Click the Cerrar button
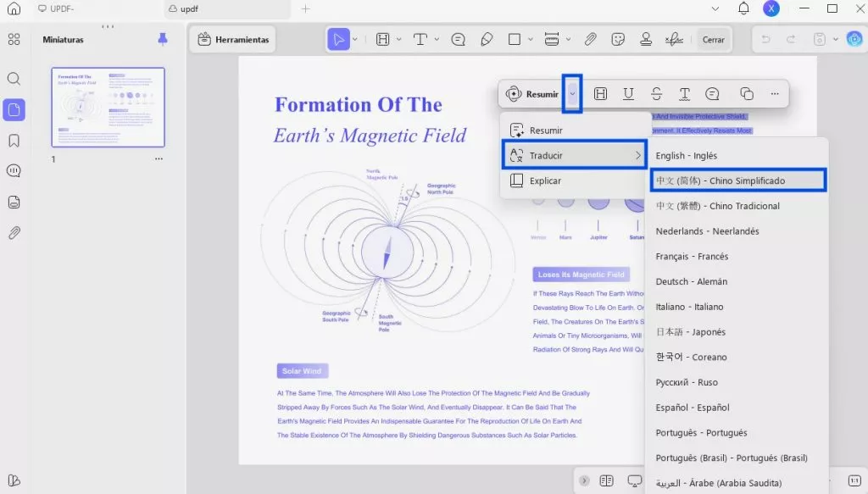The image size is (868, 494). (x=714, y=39)
